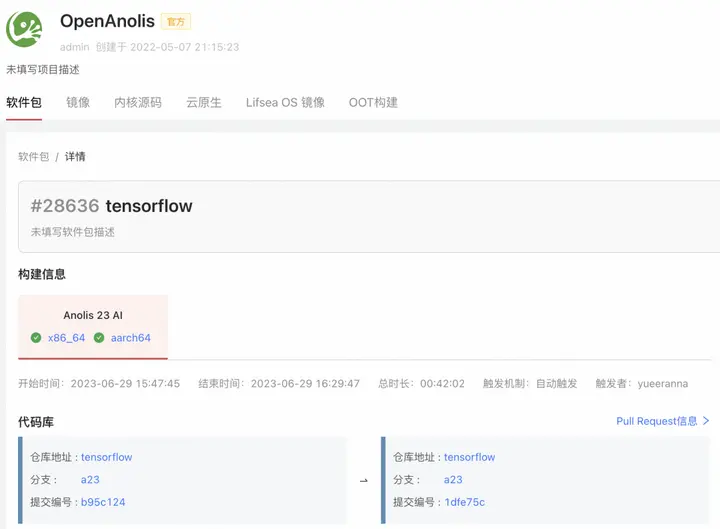The height and width of the screenshot is (529, 720).
Task: Select the Anolis 23 AI build card
Action: (x=93, y=327)
